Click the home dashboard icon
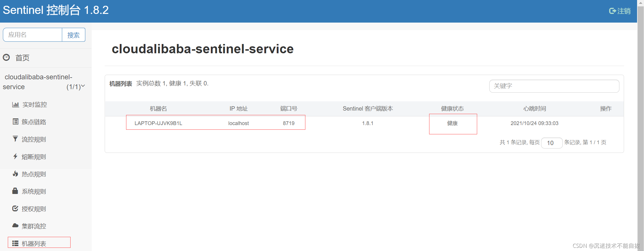This screenshot has width=644, height=251. click(x=6, y=58)
